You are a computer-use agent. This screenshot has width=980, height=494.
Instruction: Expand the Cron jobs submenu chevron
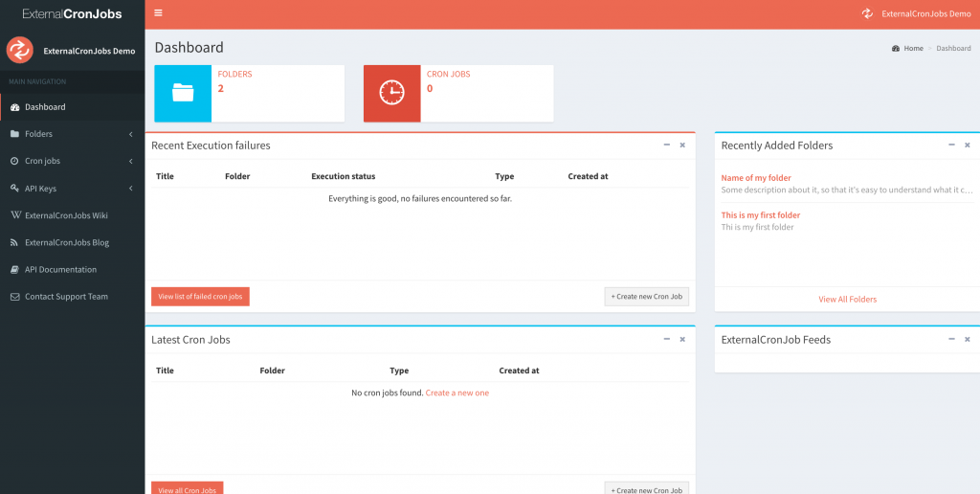click(x=130, y=162)
